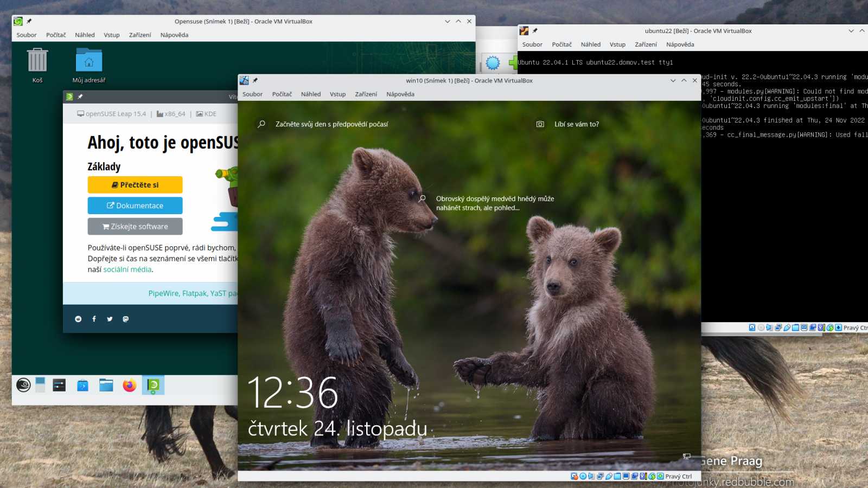This screenshot has width=868, height=488.
Task: Click 'Líbí se vám to?' text
Action: point(577,124)
